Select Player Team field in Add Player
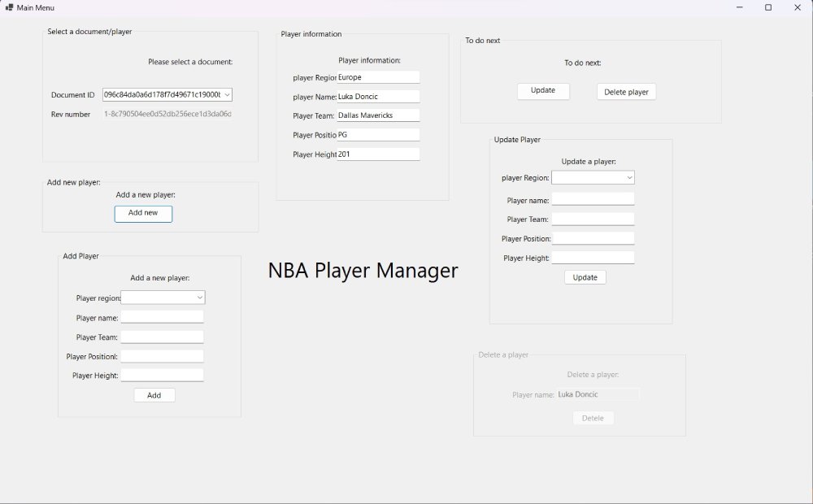 tap(162, 337)
